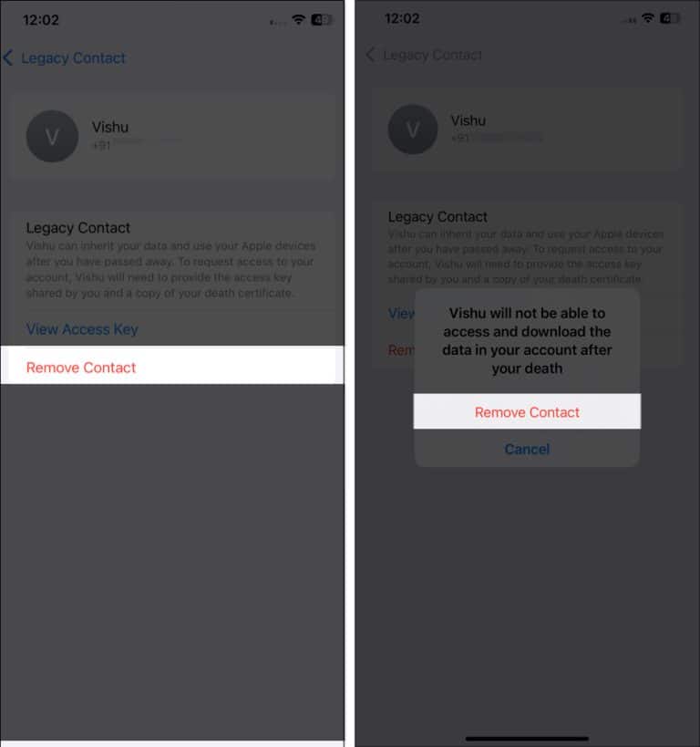Tap Vishu's avatar on left screen

point(52,136)
